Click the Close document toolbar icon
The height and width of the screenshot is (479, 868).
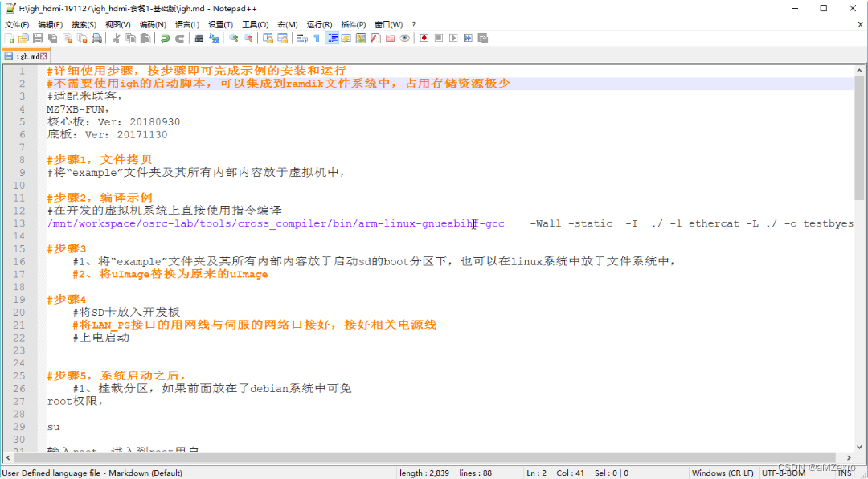[68, 39]
